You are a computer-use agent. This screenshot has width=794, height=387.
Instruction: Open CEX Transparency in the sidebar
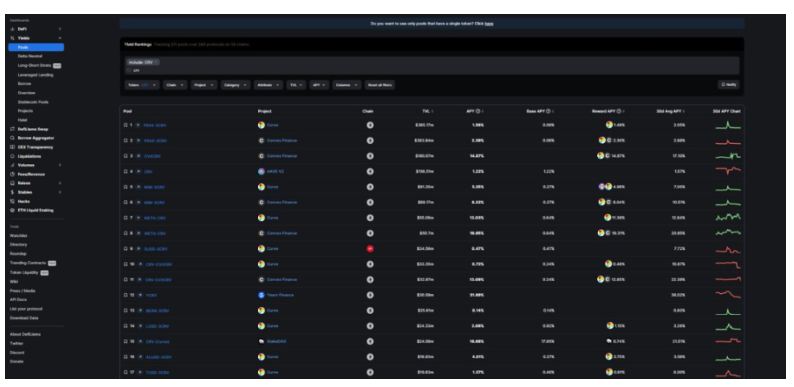tap(35, 147)
